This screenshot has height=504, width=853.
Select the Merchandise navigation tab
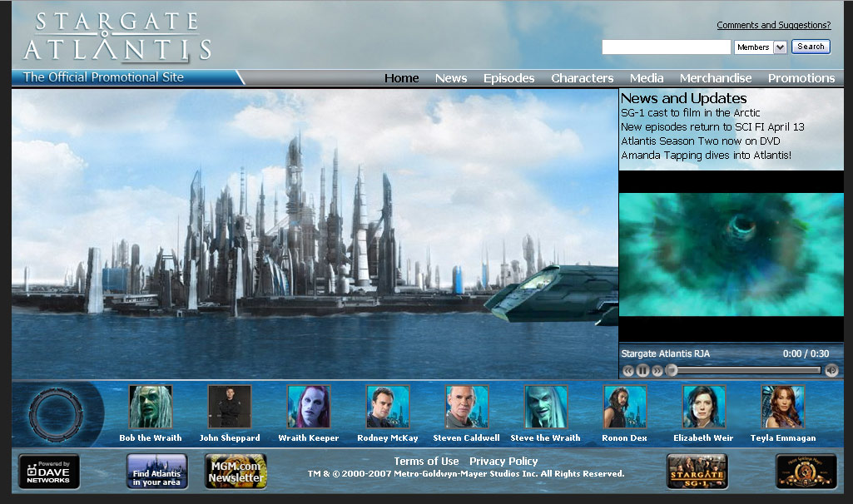(715, 78)
